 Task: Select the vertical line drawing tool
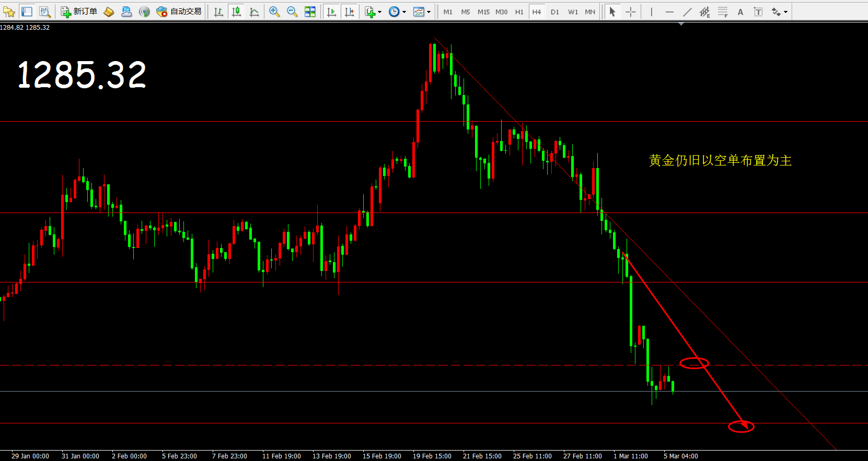tap(652, 11)
